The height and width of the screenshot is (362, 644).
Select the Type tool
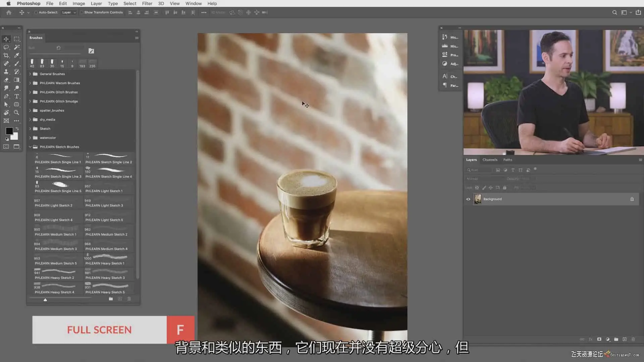(16, 96)
